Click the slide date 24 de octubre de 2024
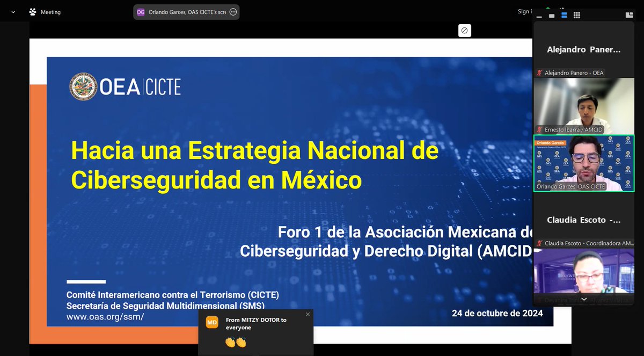The image size is (644, 356). point(497,313)
